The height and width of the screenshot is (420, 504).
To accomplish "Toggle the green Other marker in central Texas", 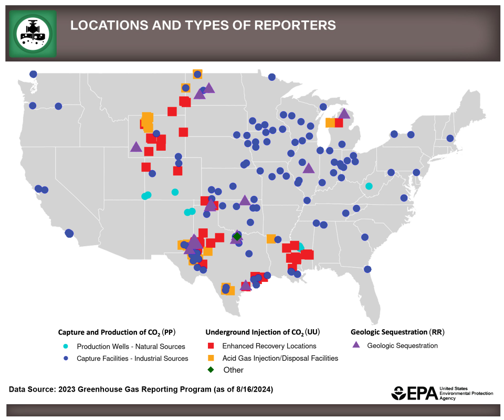I will click(237, 236).
